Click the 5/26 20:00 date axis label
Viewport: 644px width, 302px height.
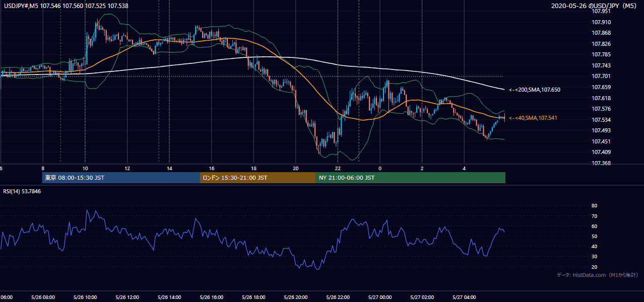pos(296,297)
